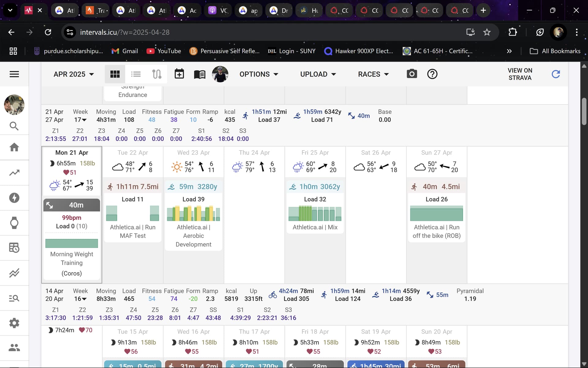Open the athletes group icon in sidebar
The width and height of the screenshot is (588, 368).
[x=14, y=347]
